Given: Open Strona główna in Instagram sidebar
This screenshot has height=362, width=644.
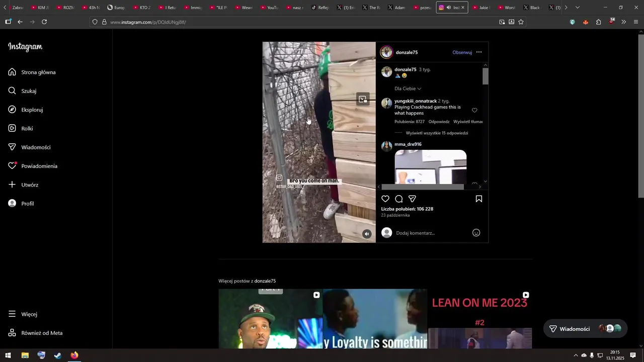Looking at the screenshot, I should [32, 72].
